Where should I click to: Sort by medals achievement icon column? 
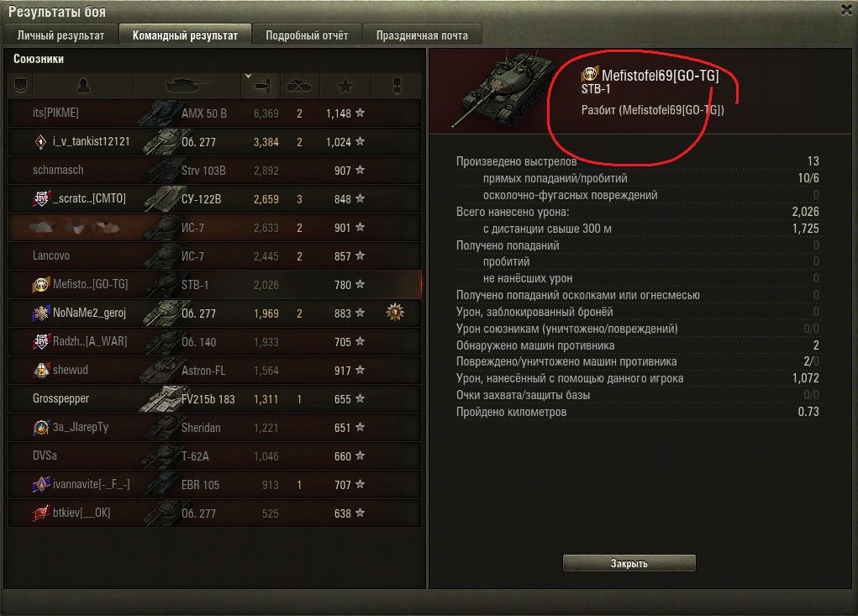coord(397,86)
